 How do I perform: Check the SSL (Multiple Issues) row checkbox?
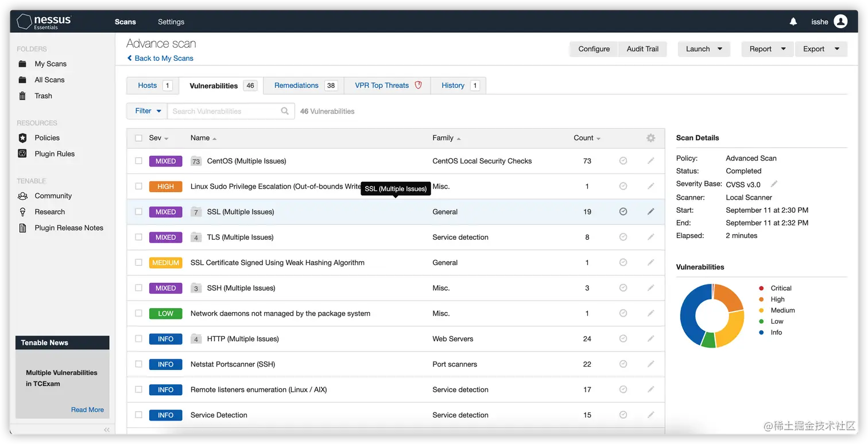(x=138, y=212)
